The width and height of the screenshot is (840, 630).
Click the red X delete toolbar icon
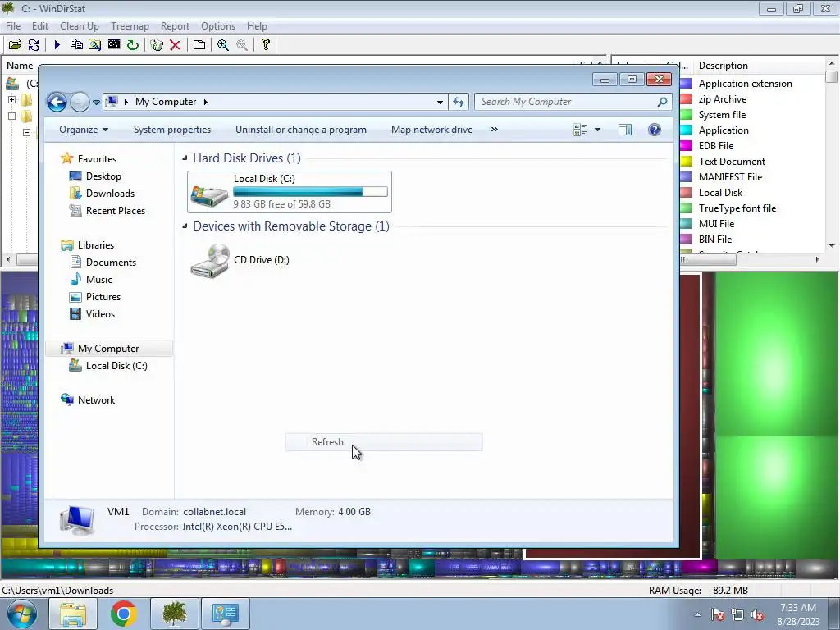coord(175,44)
